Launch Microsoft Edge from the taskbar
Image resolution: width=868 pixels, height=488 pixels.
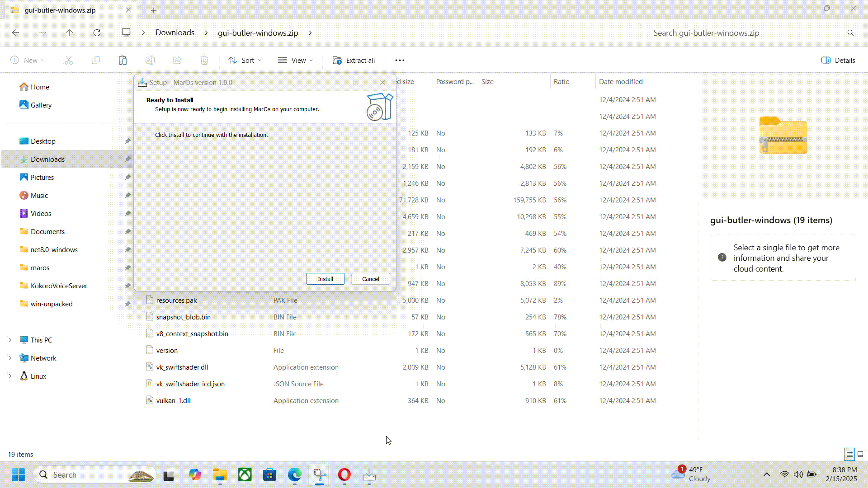pyautogui.click(x=295, y=474)
